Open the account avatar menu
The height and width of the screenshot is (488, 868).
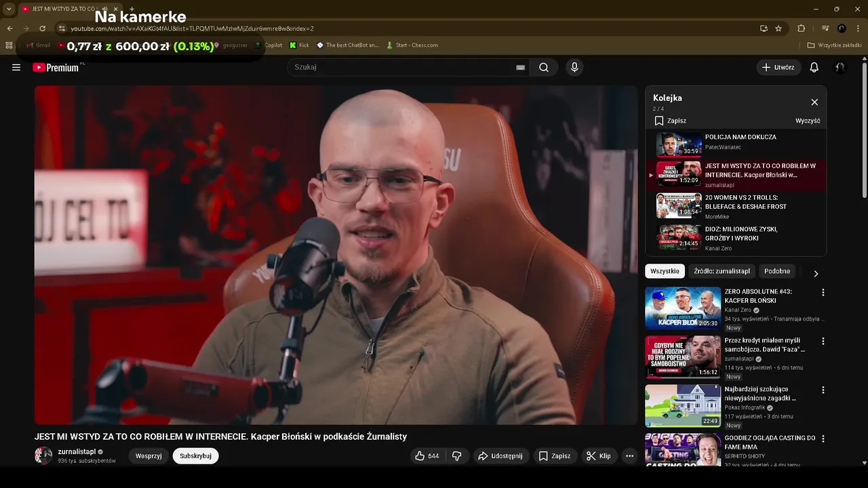[840, 67]
